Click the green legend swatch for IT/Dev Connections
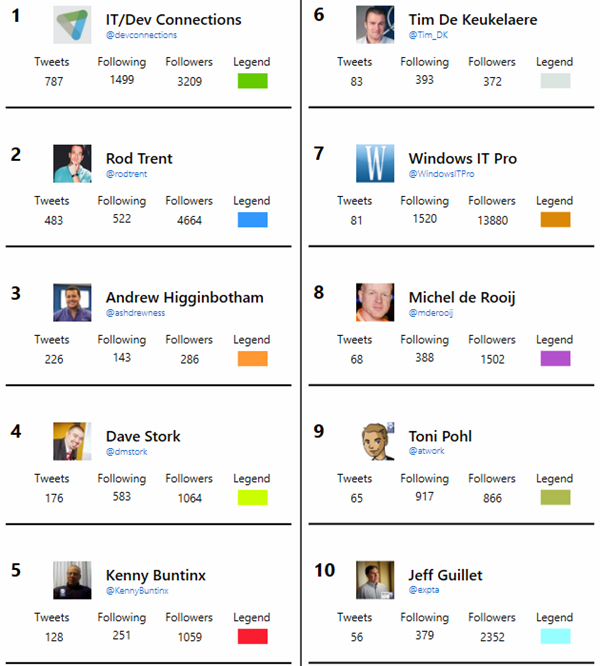The image size is (600, 666). (x=252, y=81)
